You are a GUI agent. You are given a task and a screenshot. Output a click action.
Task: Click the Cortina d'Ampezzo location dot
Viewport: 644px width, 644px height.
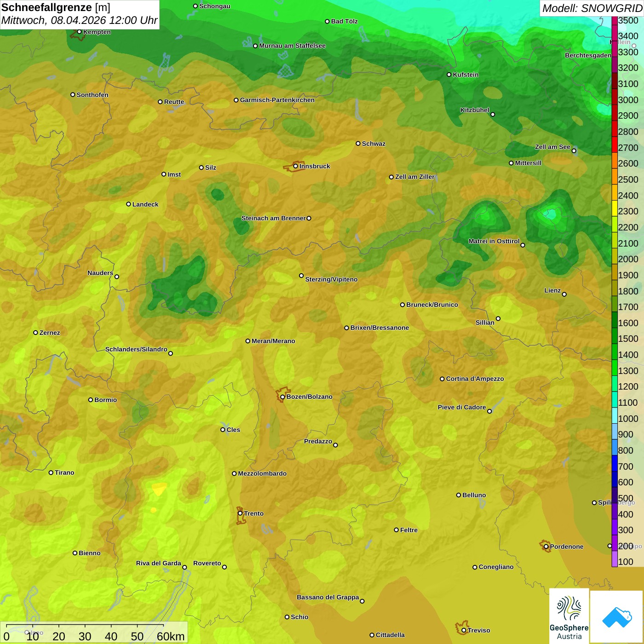442,379
